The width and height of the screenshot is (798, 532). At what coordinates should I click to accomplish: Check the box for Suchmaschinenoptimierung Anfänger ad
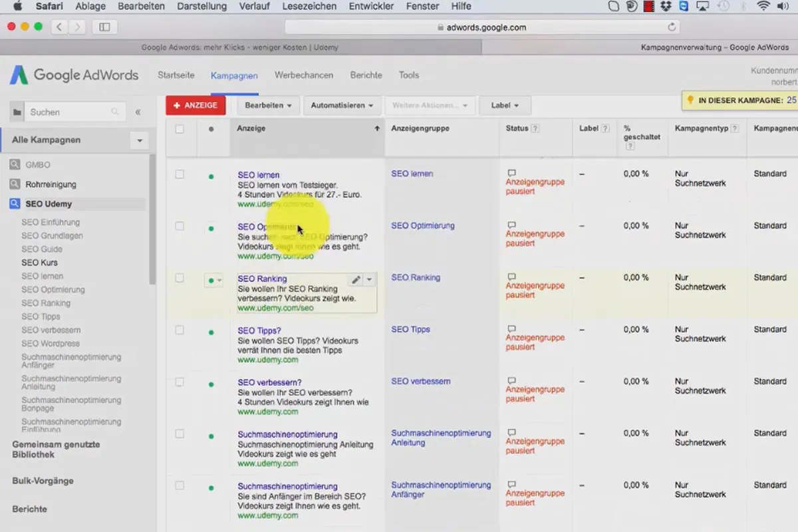click(x=180, y=485)
